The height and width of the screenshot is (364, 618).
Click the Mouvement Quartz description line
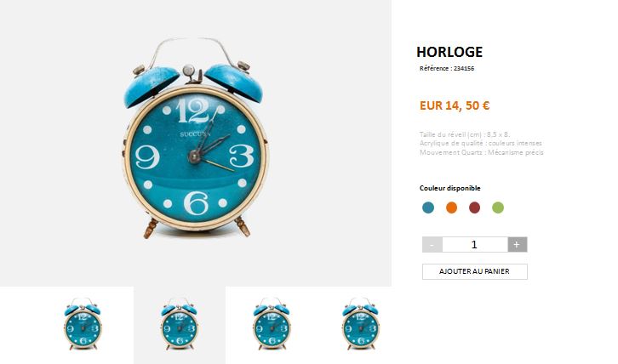(482, 152)
